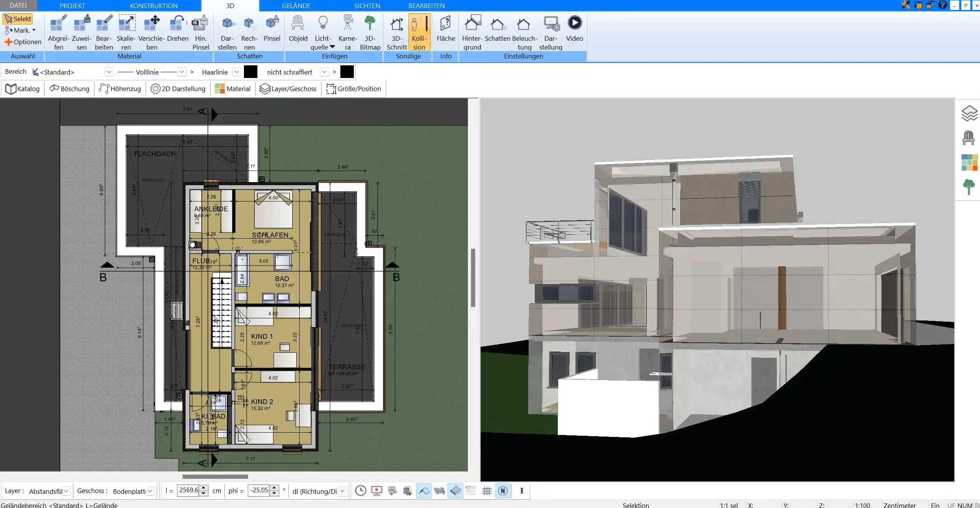Toggle the Kollision mode button
The height and width of the screenshot is (508, 980).
pos(419,33)
